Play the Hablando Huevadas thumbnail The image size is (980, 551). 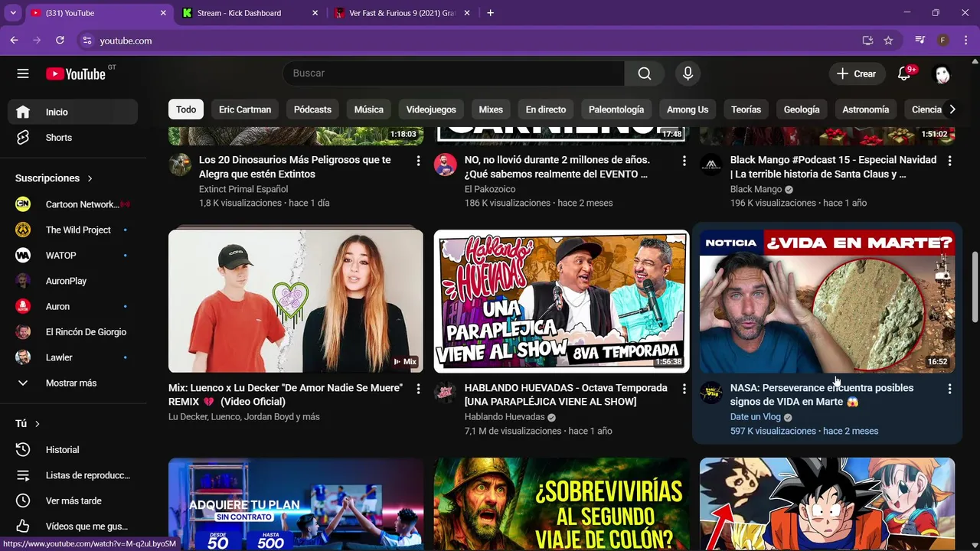[561, 302]
